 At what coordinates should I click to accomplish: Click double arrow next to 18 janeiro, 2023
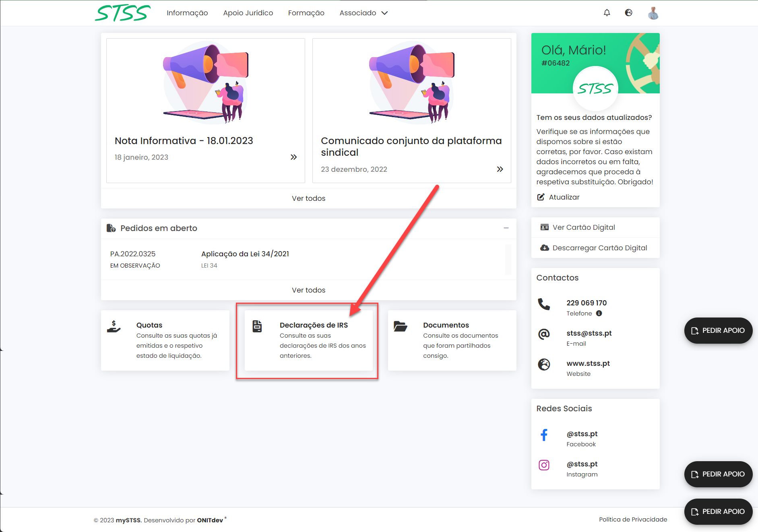293,157
